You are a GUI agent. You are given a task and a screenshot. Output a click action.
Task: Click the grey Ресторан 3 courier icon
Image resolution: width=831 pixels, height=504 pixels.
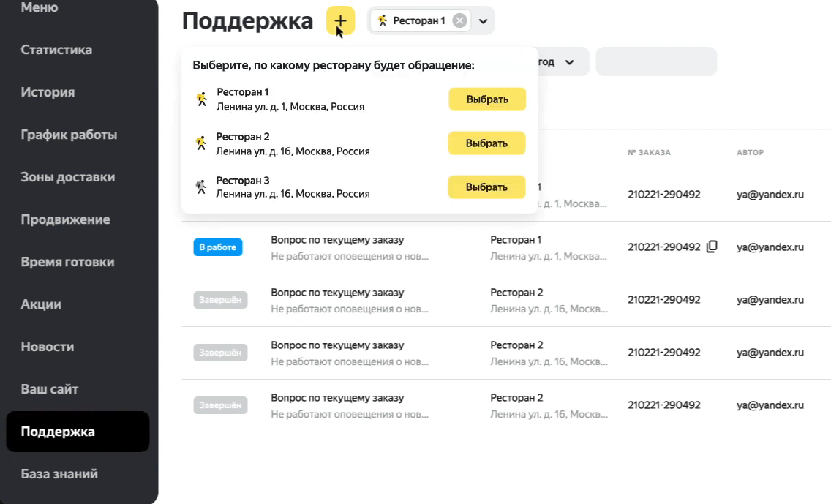(x=201, y=187)
